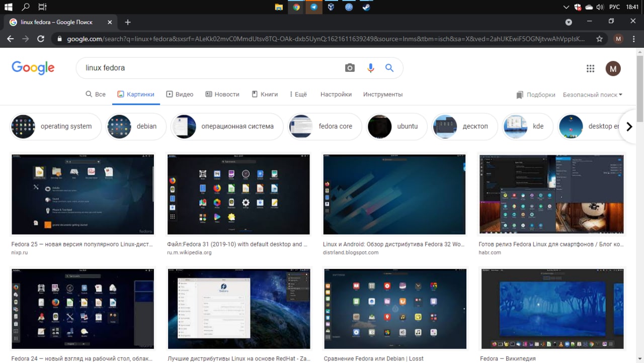Open Инструменты search tools
The width and height of the screenshot is (644, 363).
coord(383,95)
